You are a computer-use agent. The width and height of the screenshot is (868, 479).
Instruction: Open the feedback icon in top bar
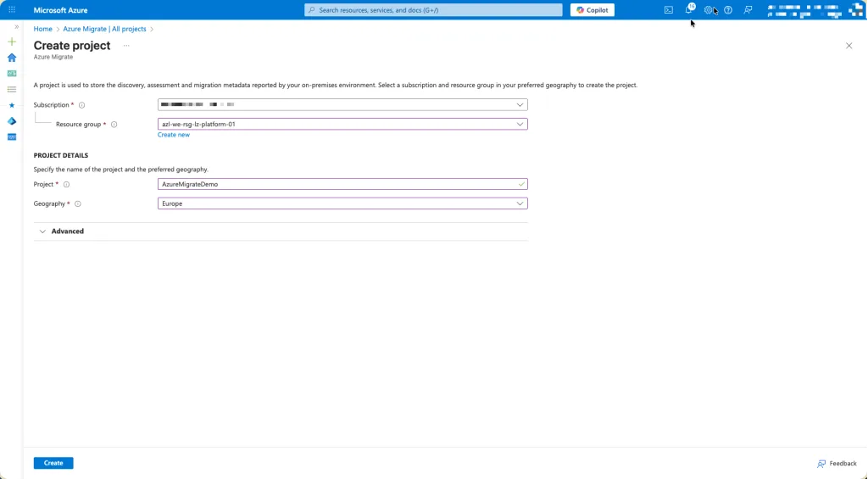[748, 10]
